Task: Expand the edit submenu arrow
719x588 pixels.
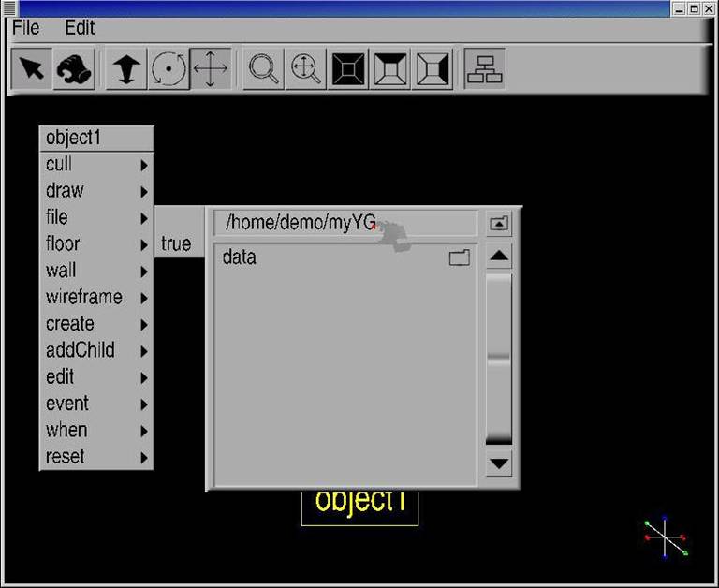Action: pos(144,378)
